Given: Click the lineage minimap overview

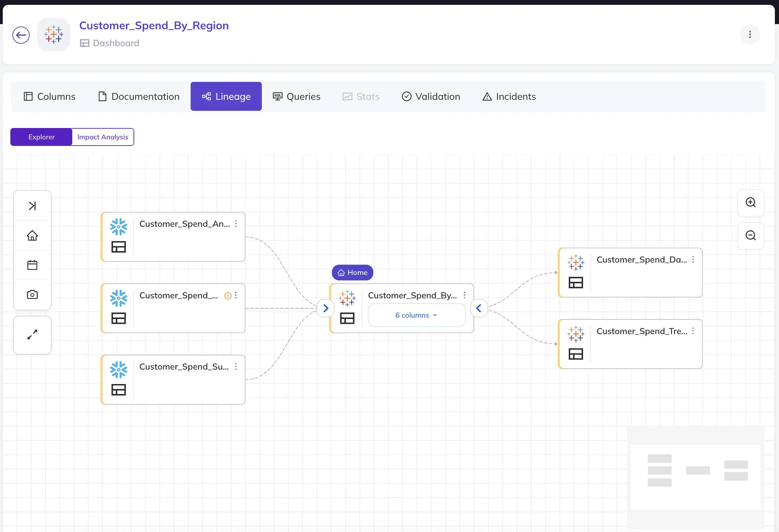Looking at the screenshot, I should pos(695,477).
